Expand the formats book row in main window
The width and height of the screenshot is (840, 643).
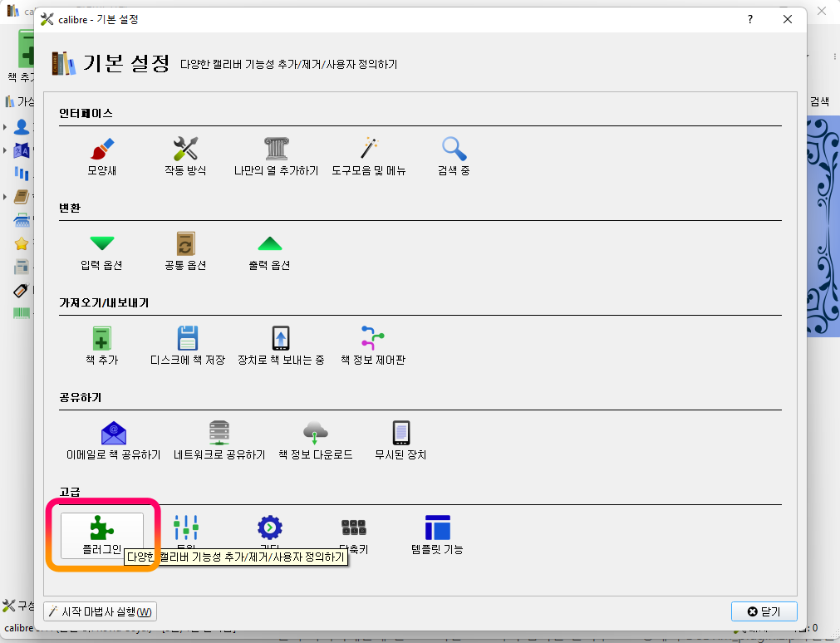(x=4, y=197)
